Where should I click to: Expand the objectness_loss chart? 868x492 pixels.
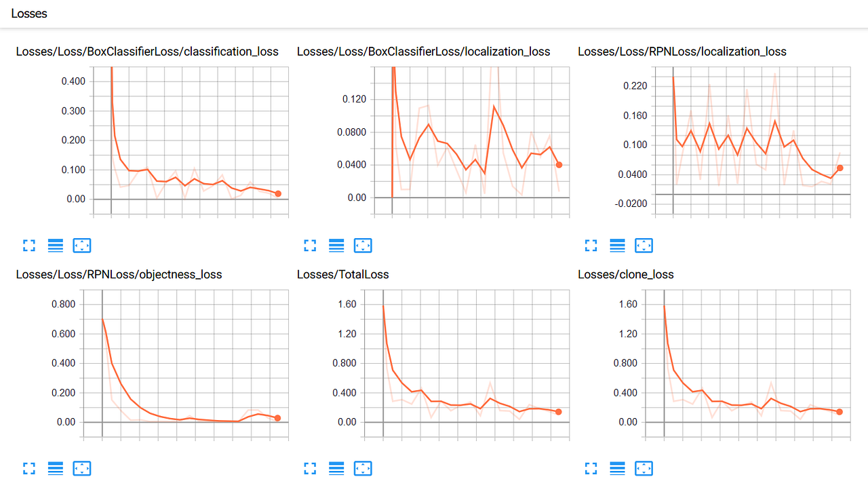pyautogui.click(x=28, y=468)
